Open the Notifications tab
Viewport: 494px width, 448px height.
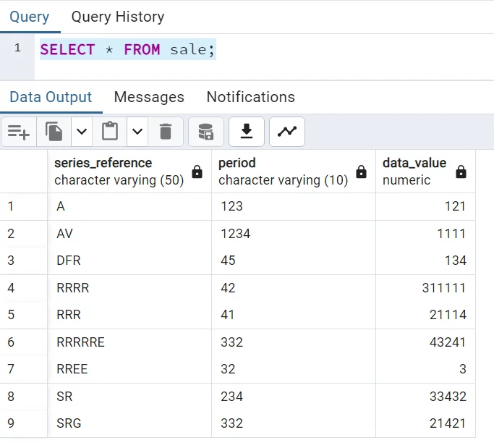coord(250,97)
